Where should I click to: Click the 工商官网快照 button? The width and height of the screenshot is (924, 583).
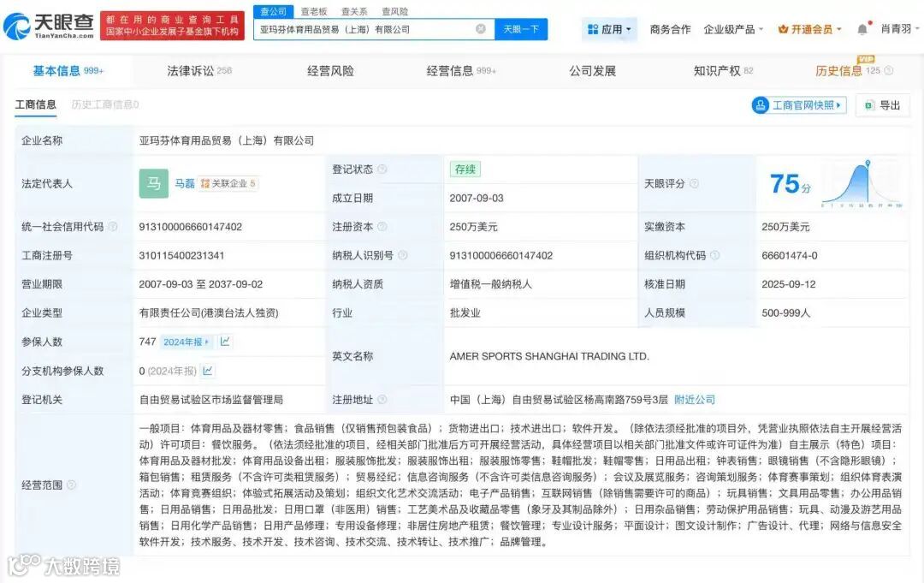pyautogui.click(x=799, y=105)
